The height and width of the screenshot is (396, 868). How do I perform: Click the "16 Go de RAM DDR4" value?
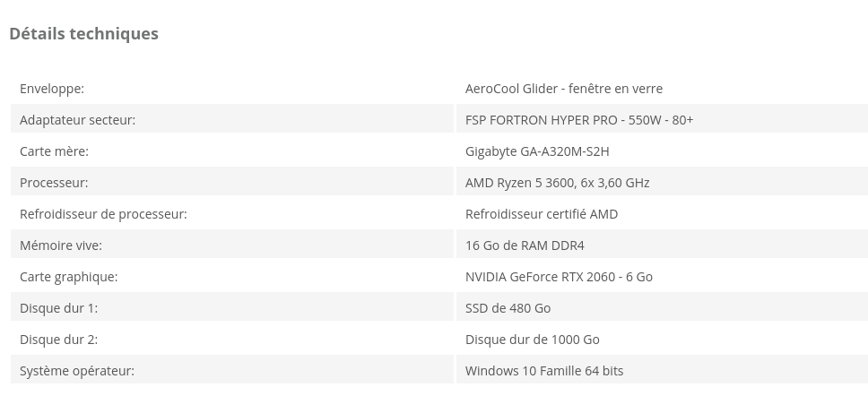pyautogui.click(x=525, y=245)
